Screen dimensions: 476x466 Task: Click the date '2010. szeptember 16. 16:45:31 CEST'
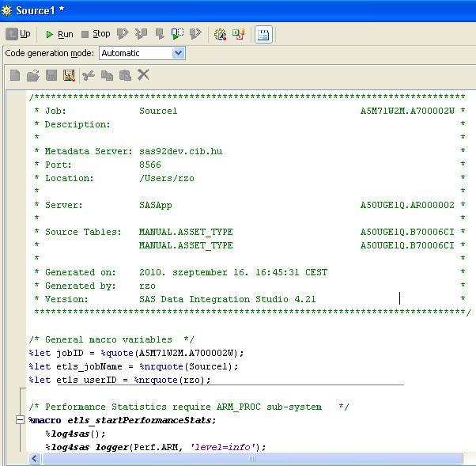tap(233, 272)
